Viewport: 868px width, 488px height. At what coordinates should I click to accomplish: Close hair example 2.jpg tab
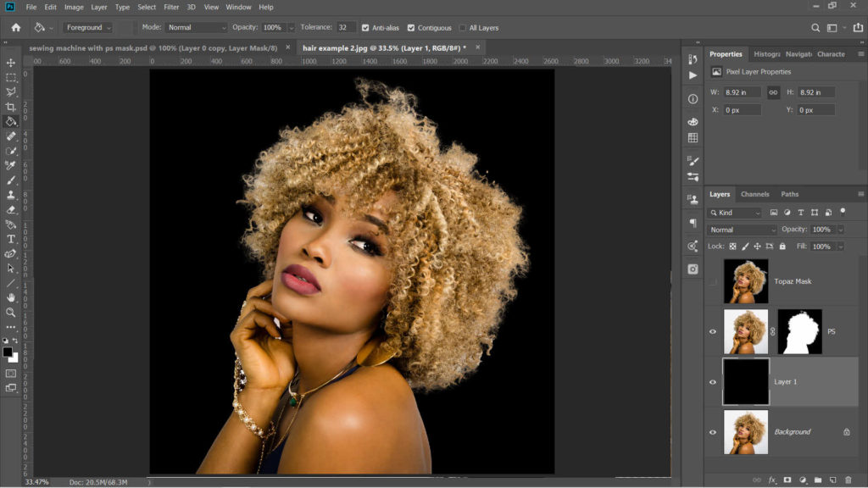pyautogui.click(x=478, y=47)
